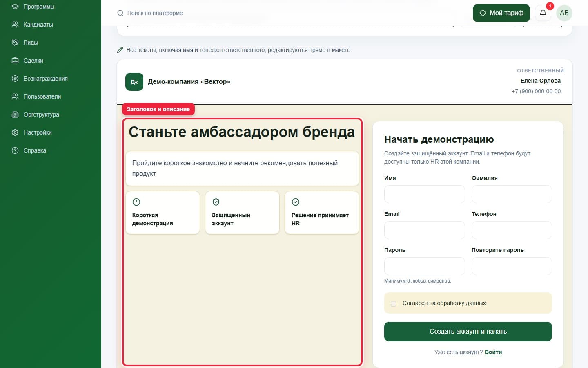Viewport: 588px width, 368px height.
Task: Click check-circle icon on Решение принимает HR
Action: (296, 202)
